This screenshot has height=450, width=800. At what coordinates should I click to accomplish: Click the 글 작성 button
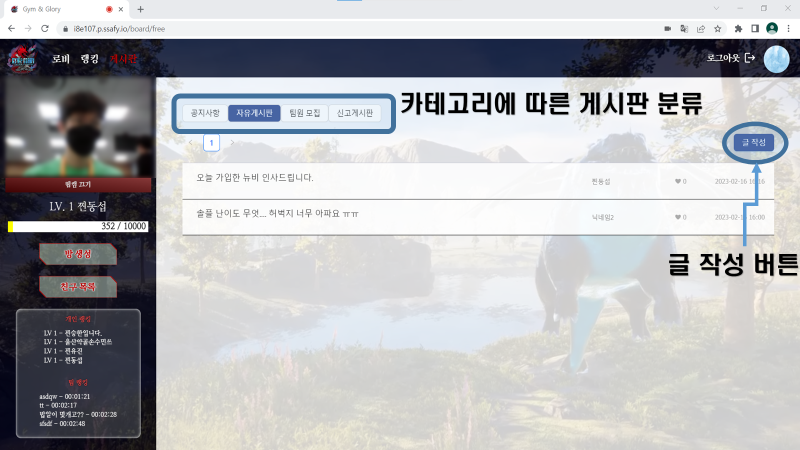click(x=754, y=142)
